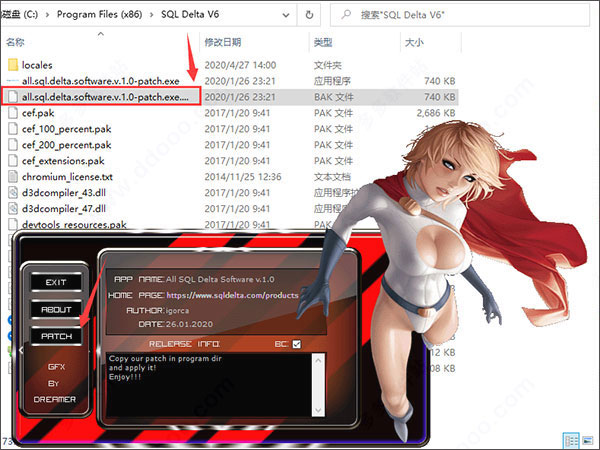Click the release info scroll up arrow
Image resolution: width=600 pixels, height=450 pixels.
[318, 360]
